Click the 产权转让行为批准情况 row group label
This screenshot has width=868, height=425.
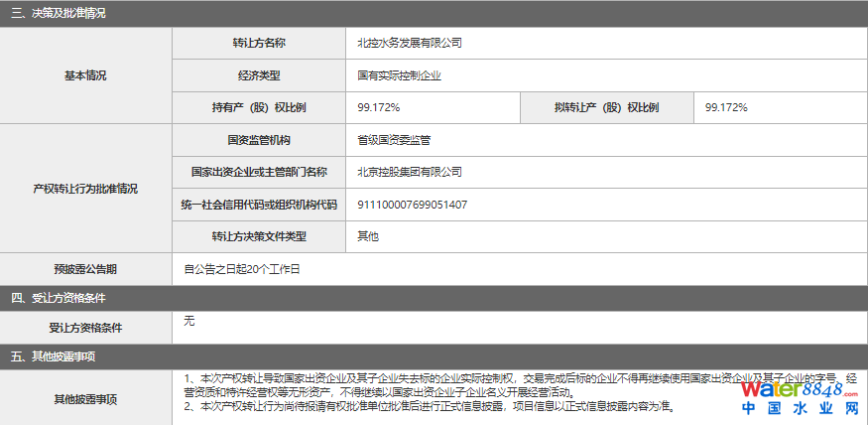coord(85,189)
